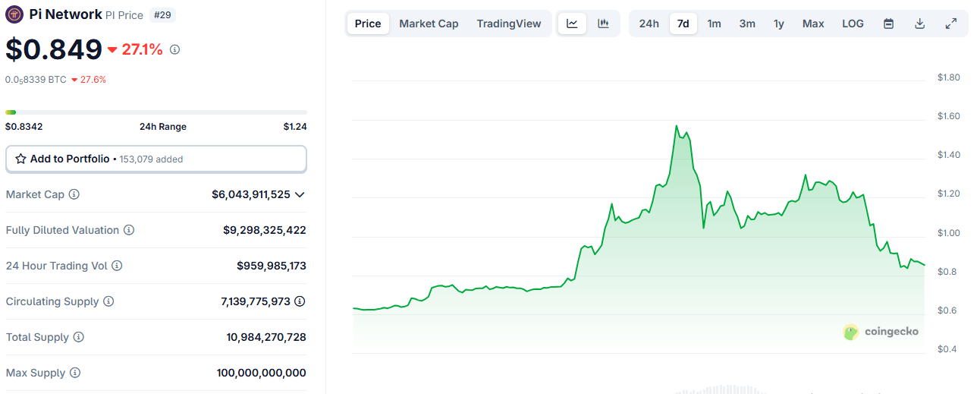
Task: Click info icon beside Fully Diluted Valuation
Action: 129,230
